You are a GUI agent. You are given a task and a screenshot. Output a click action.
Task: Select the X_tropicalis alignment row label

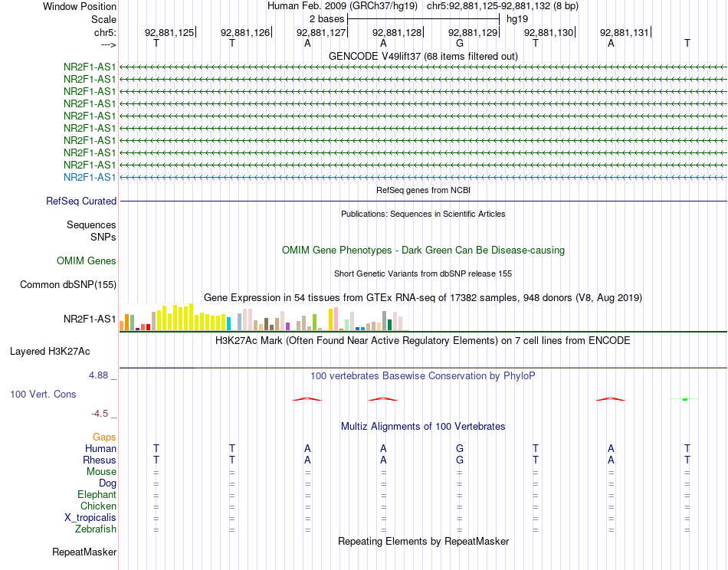(90, 518)
